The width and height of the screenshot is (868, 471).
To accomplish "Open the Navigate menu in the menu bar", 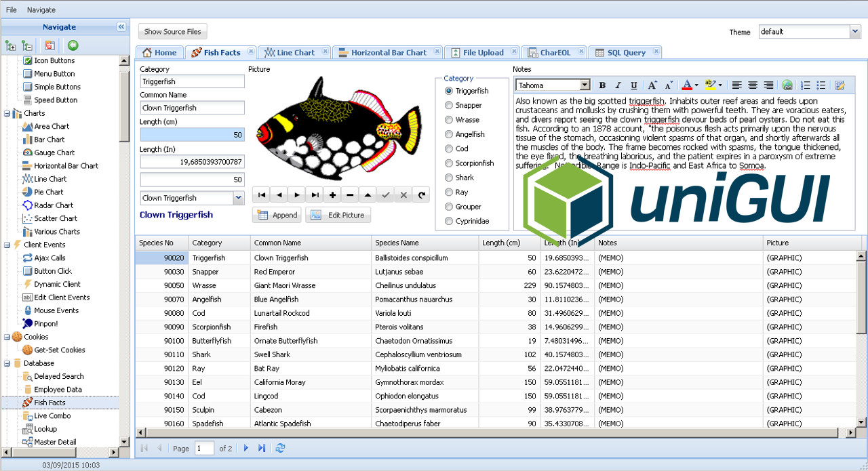I will click(x=41, y=9).
